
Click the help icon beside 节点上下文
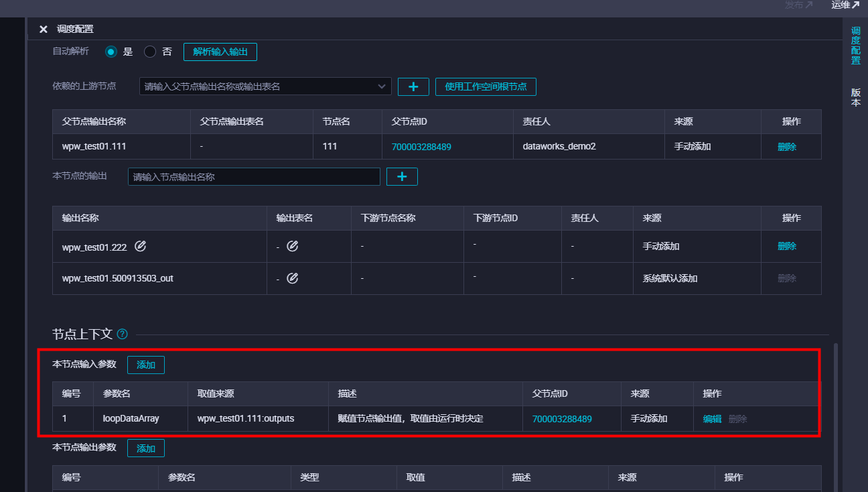[122, 334]
